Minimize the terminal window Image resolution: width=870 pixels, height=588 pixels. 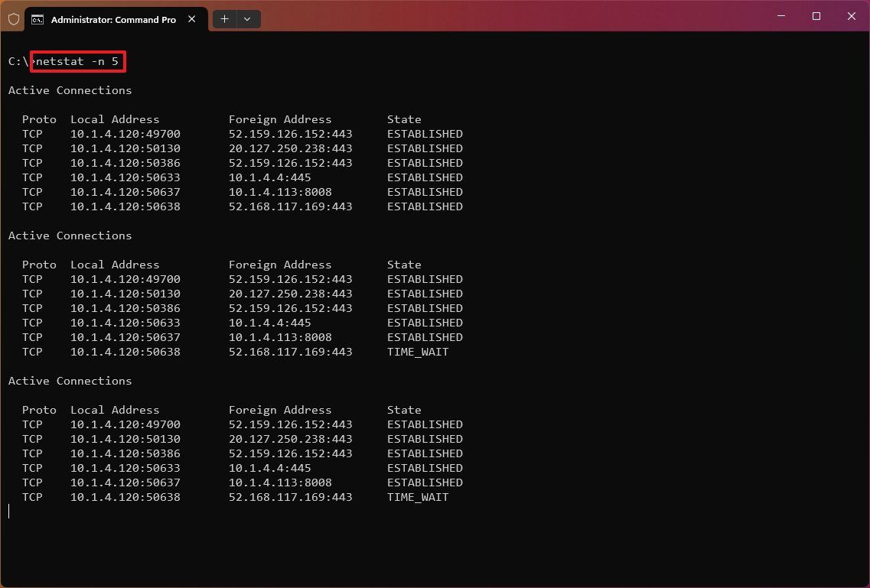(x=780, y=16)
